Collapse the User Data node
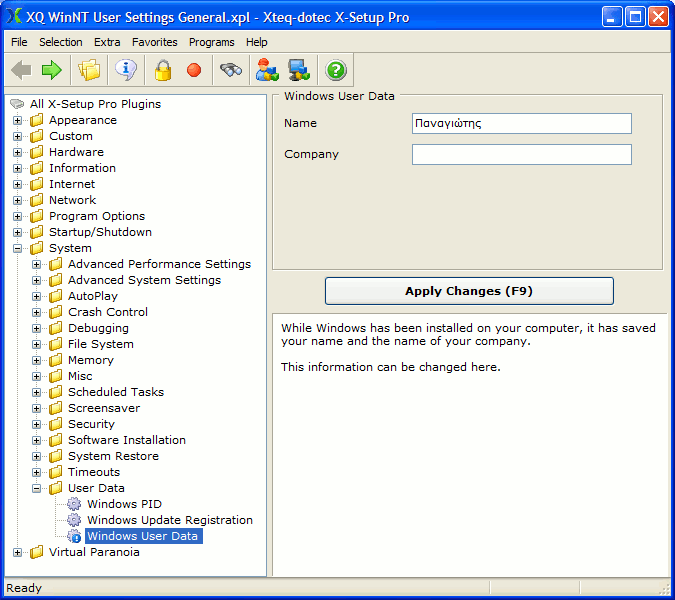The width and height of the screenshot is (675, 600). tap(37, 489)
